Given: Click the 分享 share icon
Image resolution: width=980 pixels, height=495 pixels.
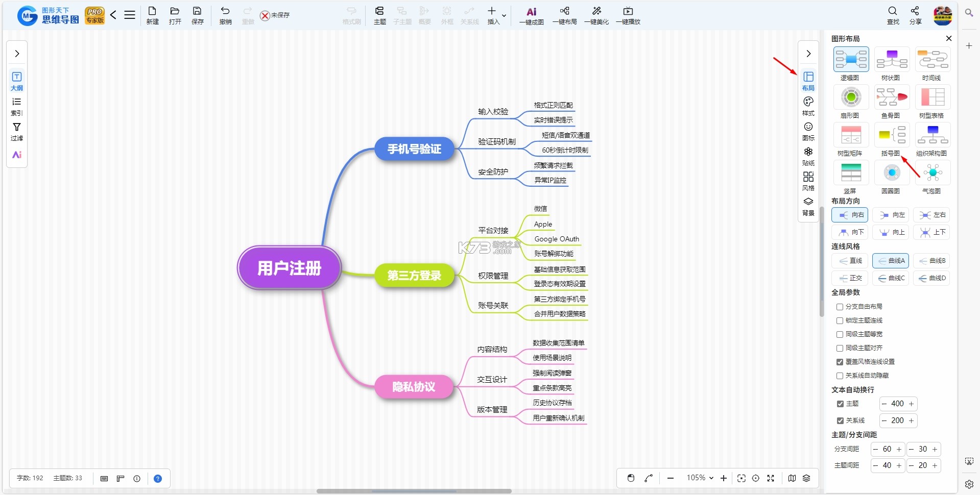Looking at the screenshot, I should pyautogui.click(x=915, y=15).
